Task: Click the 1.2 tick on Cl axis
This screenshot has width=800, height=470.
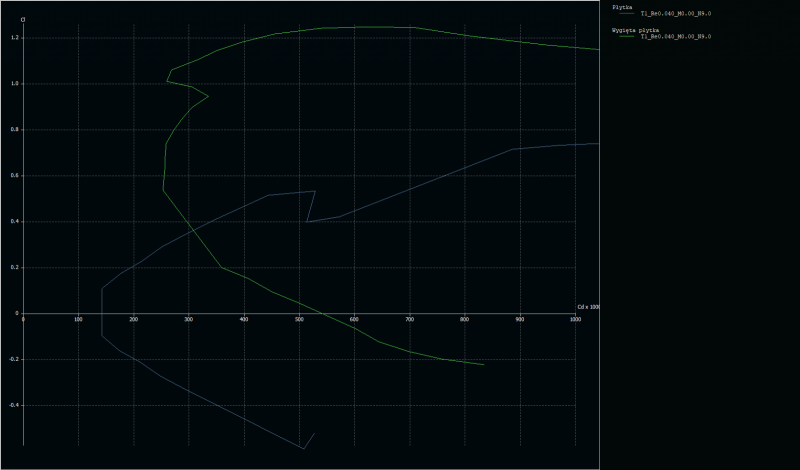Action: [x=14, y=38]
